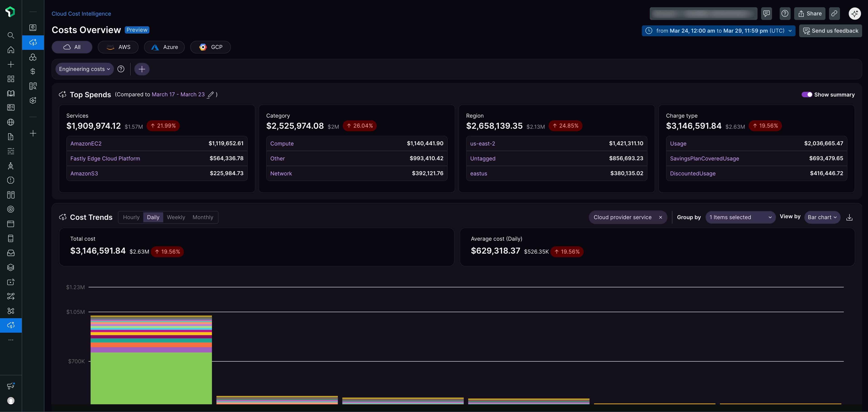The width and height of the screenshot is (868, 412).
Task: Open the AmazonS3 service link
Action: point(84,173)
